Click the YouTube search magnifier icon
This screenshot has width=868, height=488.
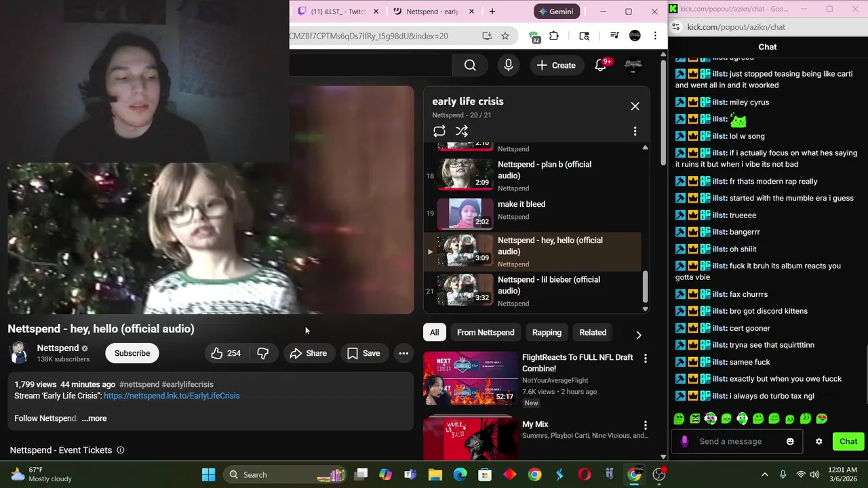tap(470, 65)
